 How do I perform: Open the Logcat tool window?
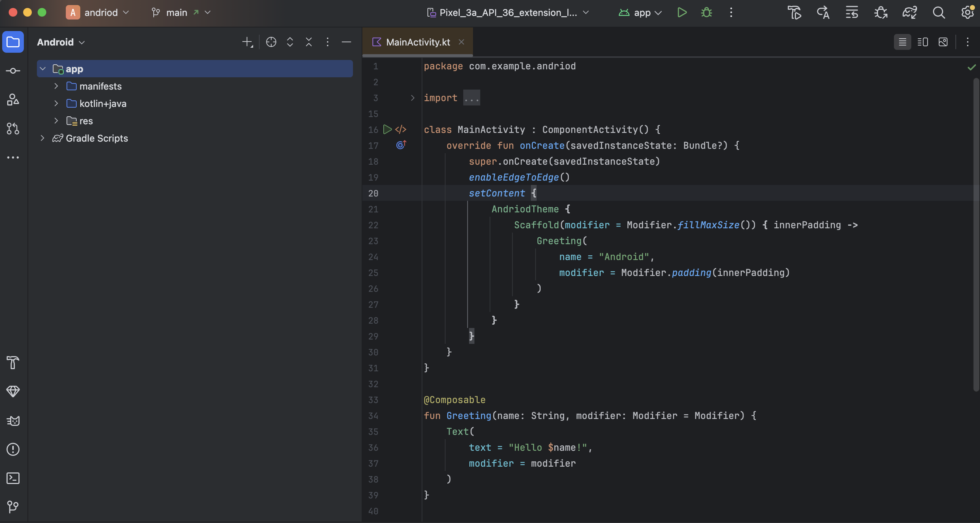click(x=13, y=420)
